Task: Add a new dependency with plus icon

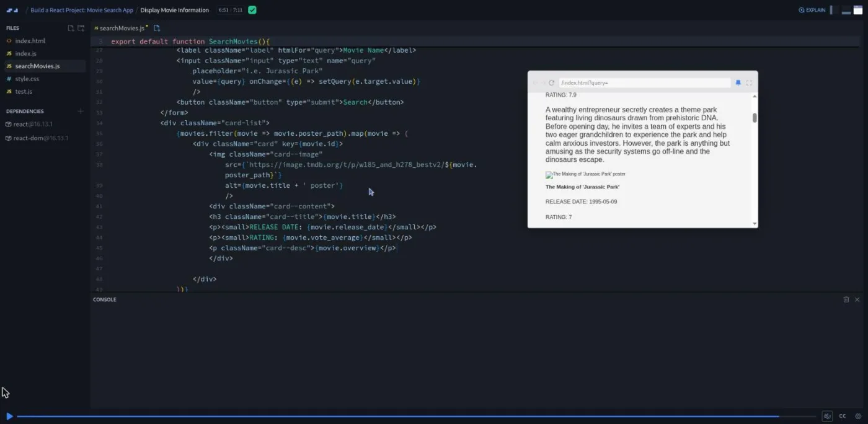Action: pos(80,112)
